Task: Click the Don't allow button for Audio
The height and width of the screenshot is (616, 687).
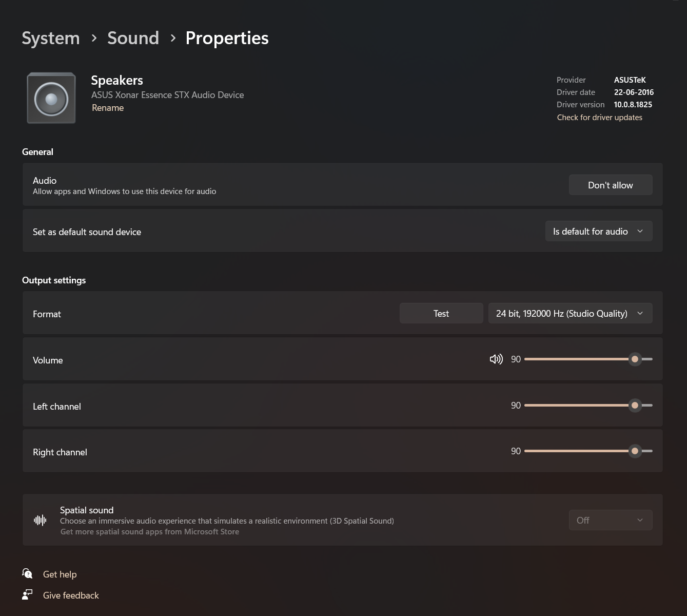Action: [611, 185]
